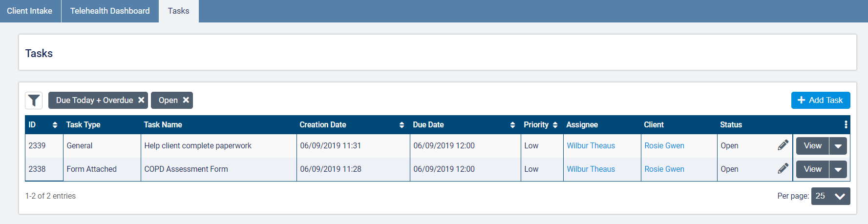
Task: Sort tasks by ID column
Action: click(55, 125)
